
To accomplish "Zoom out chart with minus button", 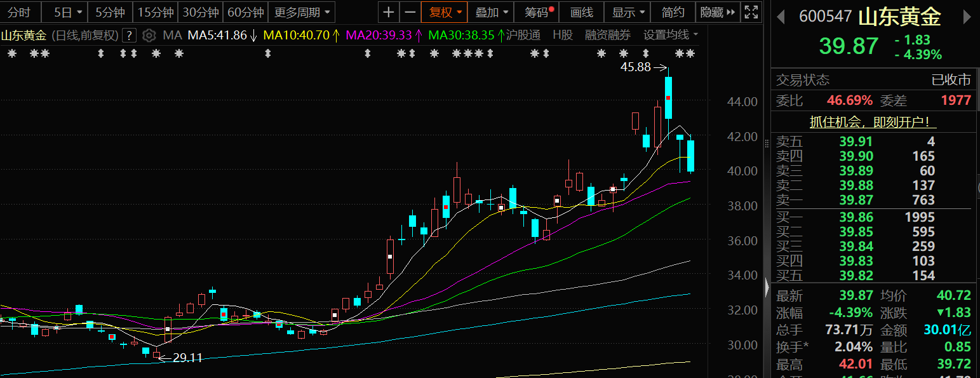I will [x=410, y=12].
